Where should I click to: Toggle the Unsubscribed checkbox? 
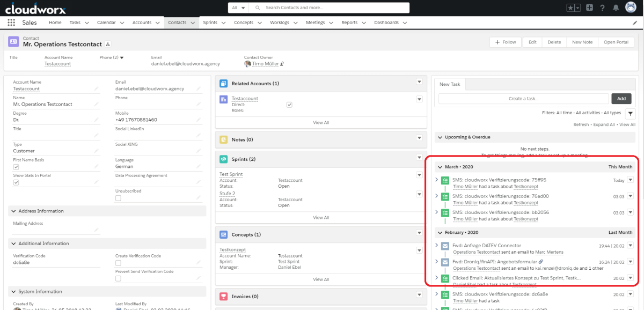click(118, 198)
